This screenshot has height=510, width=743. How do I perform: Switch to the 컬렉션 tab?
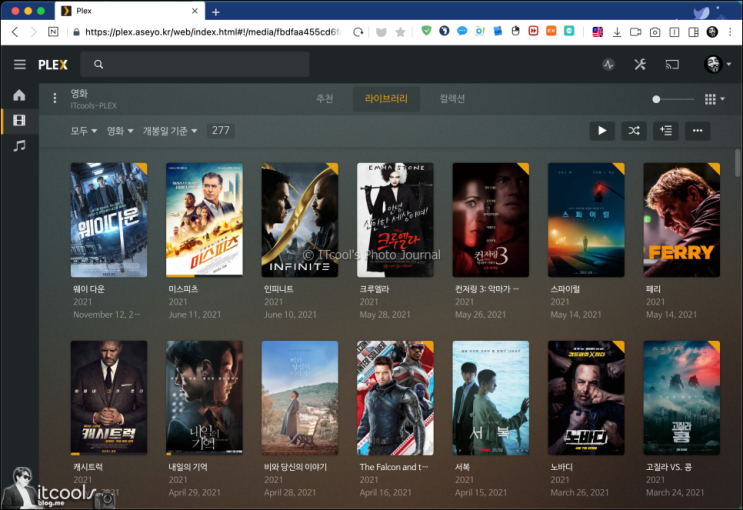click(x=452, y=99)
